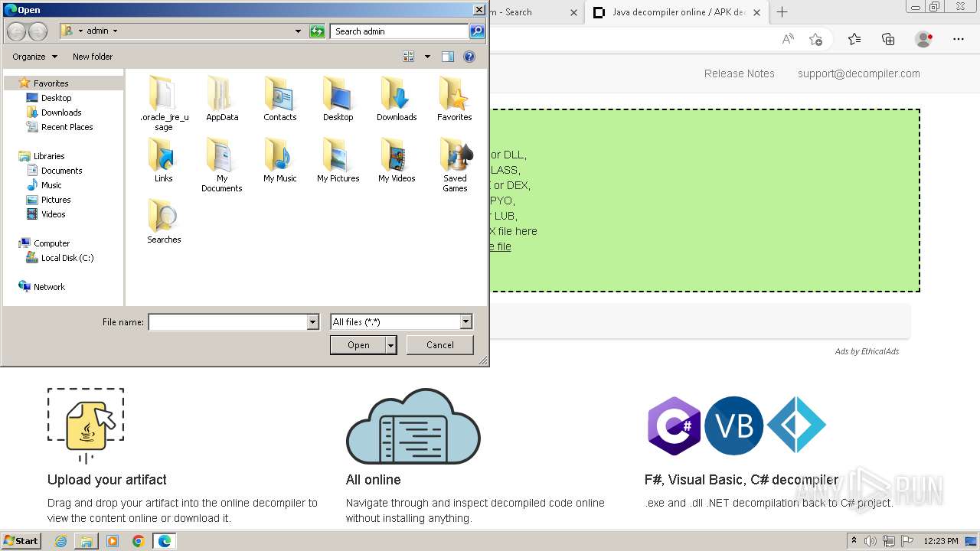Viewport: 980px width, 551px height.
Task: Select Network in the navigation pane
Action: (49, 287)
